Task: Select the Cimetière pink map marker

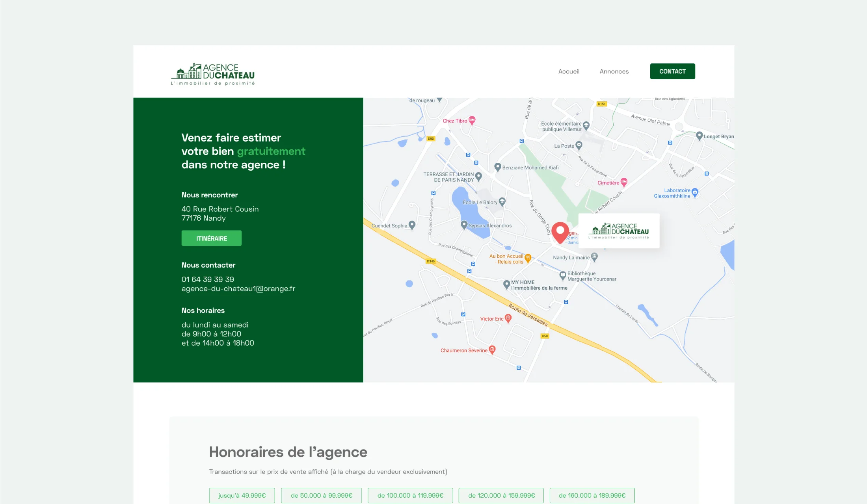Action: tap(624, 182)
